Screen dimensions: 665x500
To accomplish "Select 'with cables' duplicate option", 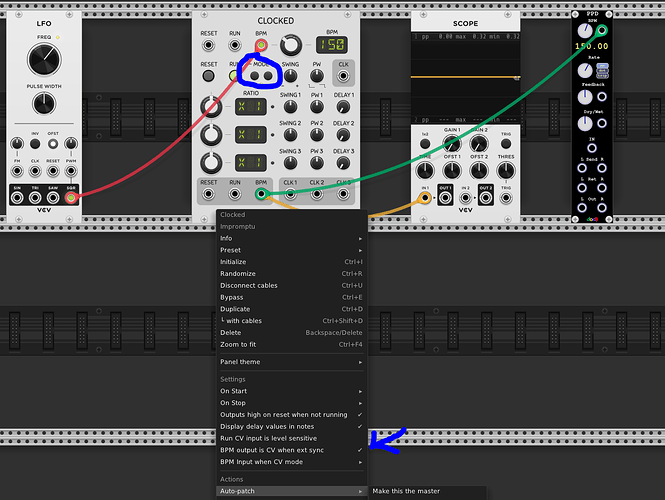I will pos(291,321).
